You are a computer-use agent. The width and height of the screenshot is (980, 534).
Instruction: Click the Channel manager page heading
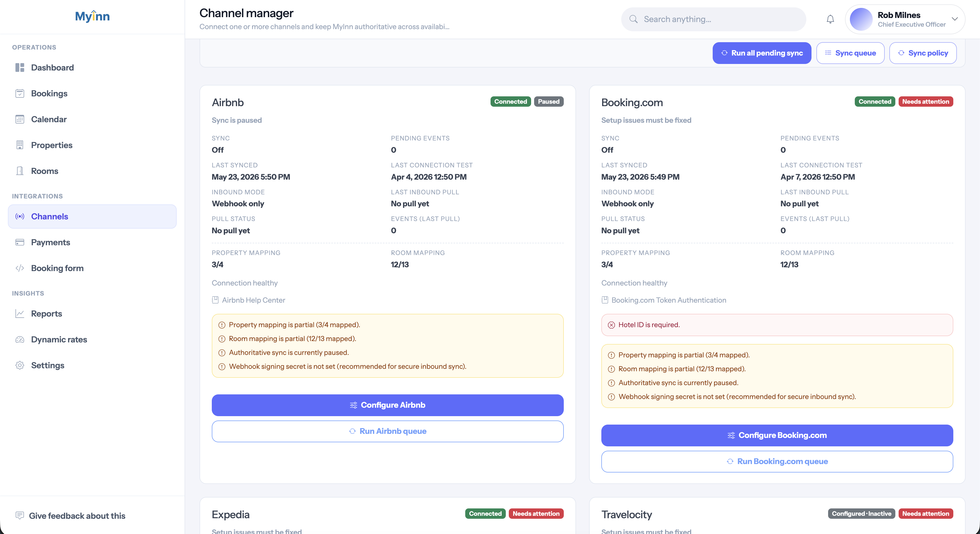(247, 13)
